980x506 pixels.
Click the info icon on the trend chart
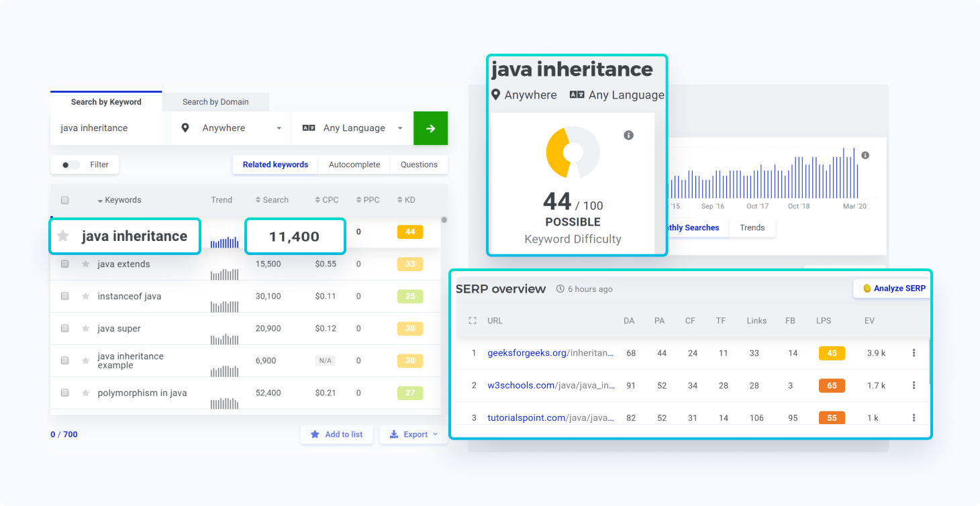[x=865, y=154]
